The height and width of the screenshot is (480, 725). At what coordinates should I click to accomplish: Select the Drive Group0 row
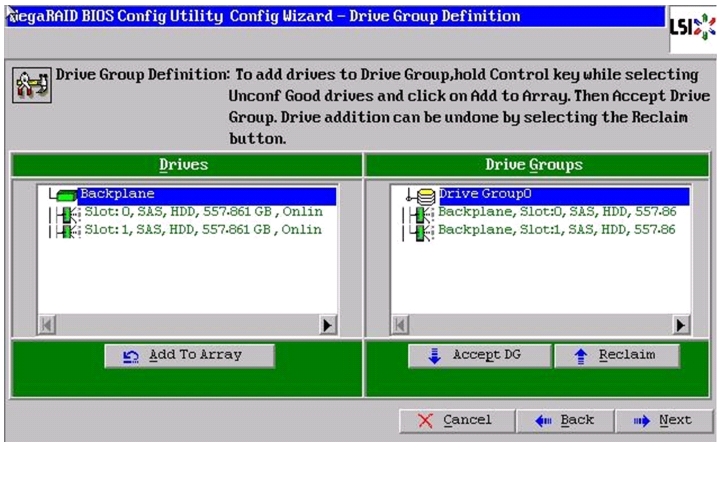coord(563,195)
